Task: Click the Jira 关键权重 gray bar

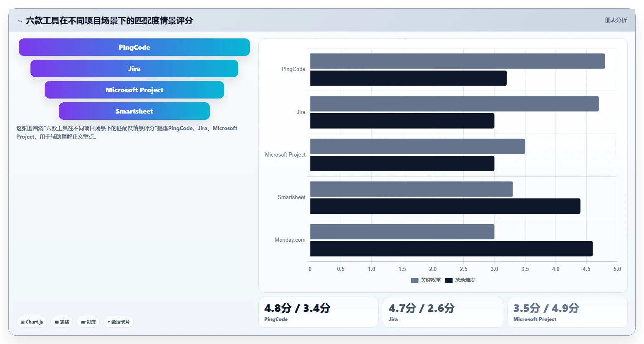Action: click(x=455, y=104)
